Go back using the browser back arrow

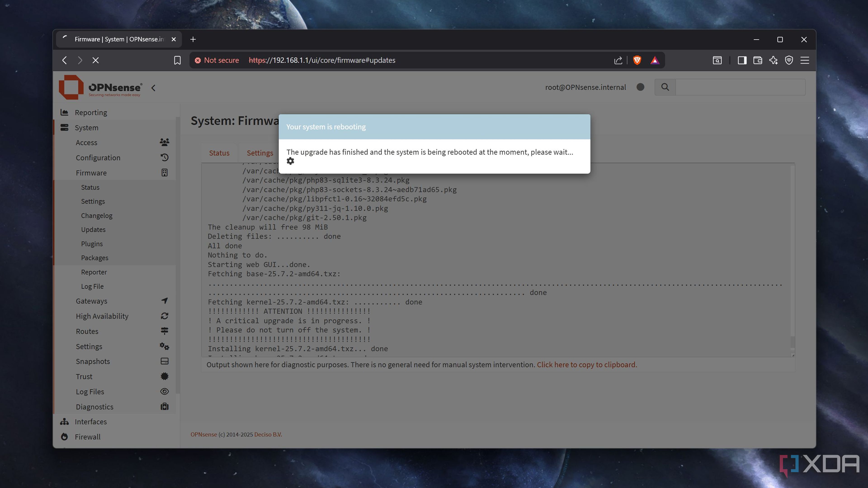point(65,60)
